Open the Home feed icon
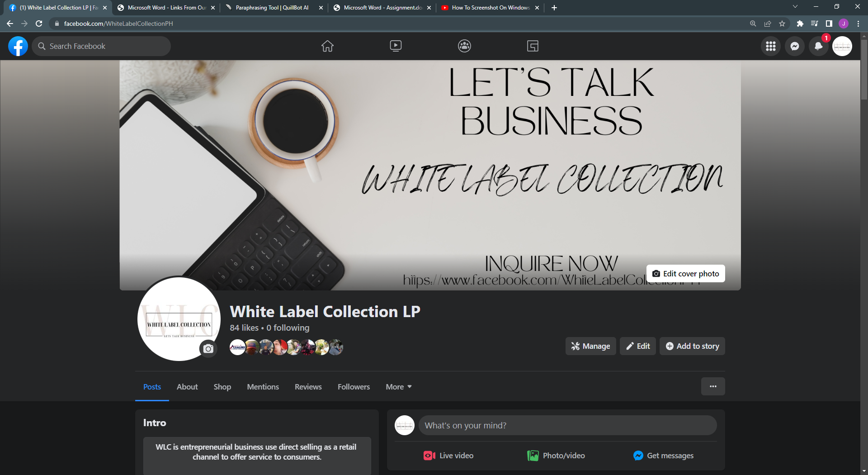 [327, 46]
